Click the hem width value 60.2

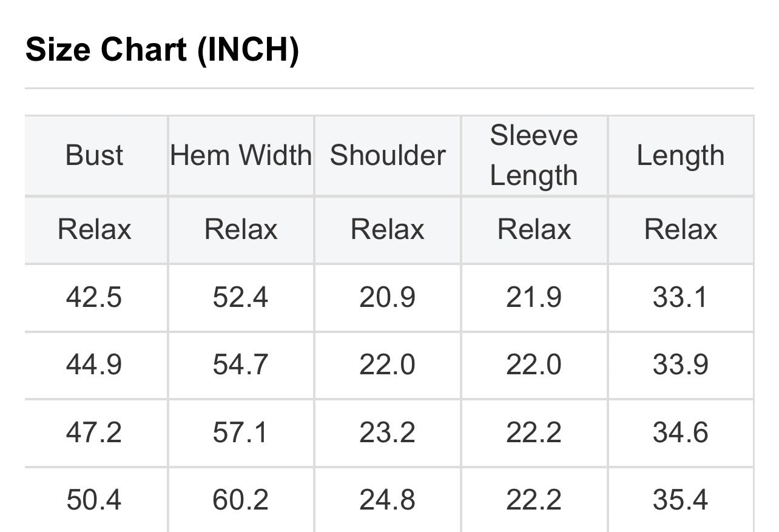coord(240,500)
